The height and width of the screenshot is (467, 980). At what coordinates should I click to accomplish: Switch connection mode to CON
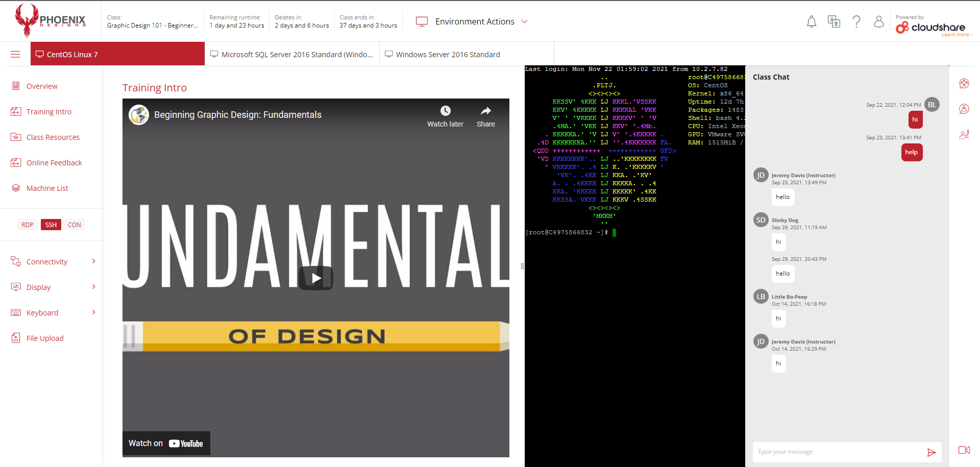(75, 225)
